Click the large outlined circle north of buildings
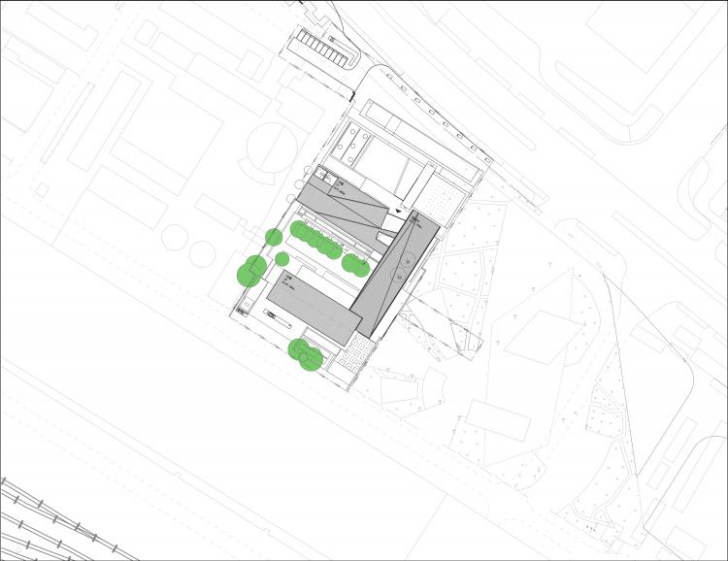The image size is (728, 561). 270,152
